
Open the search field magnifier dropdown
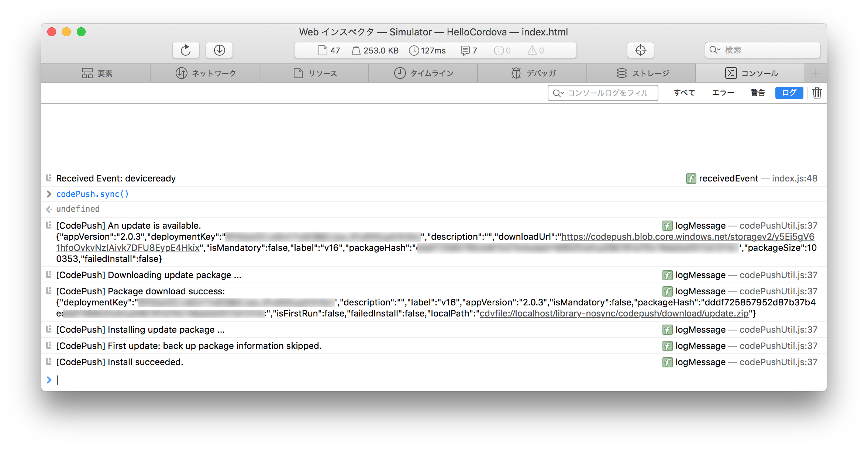715,50
